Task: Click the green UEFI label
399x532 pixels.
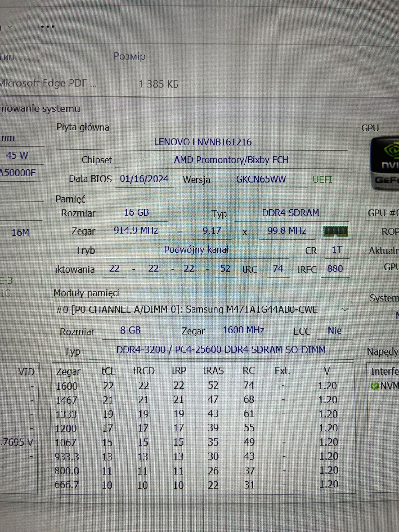Action: [x=322, y=180]
